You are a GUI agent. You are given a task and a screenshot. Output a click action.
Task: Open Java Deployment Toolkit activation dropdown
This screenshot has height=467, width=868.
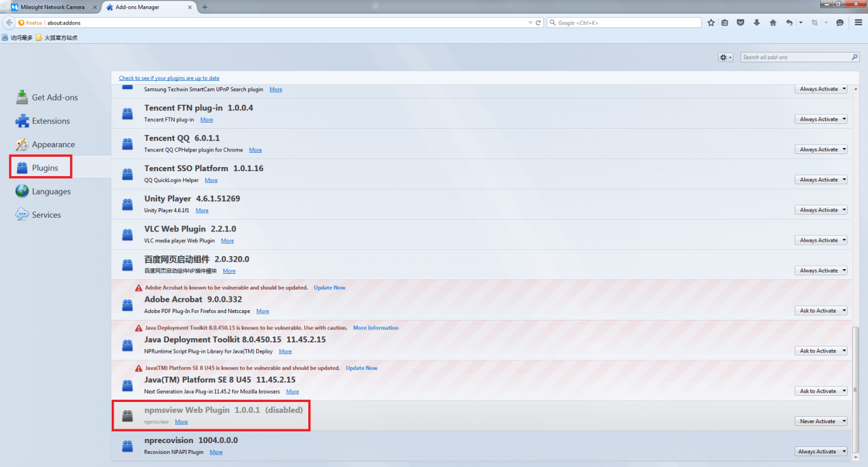pos(821,351)
